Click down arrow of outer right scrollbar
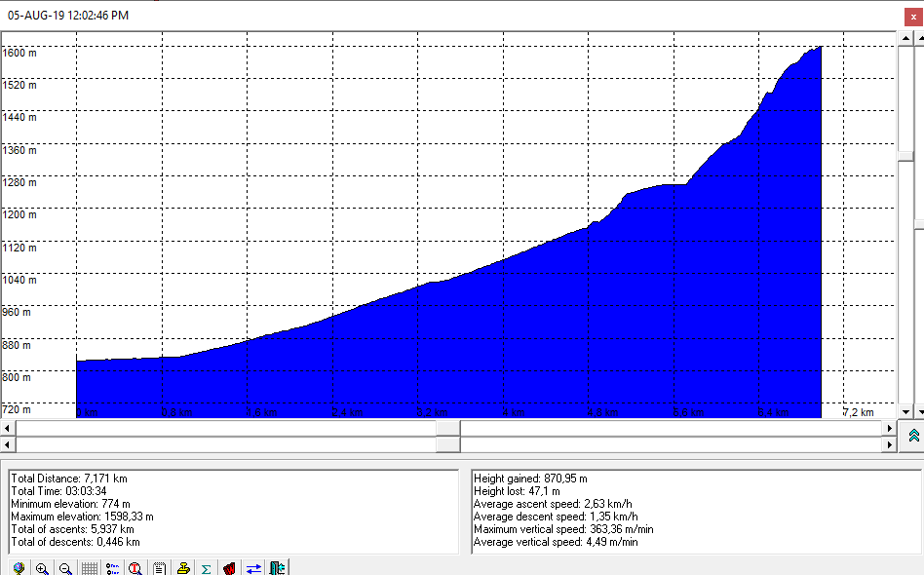The height and width of the screenshot is (575, 924). (920, 412)
